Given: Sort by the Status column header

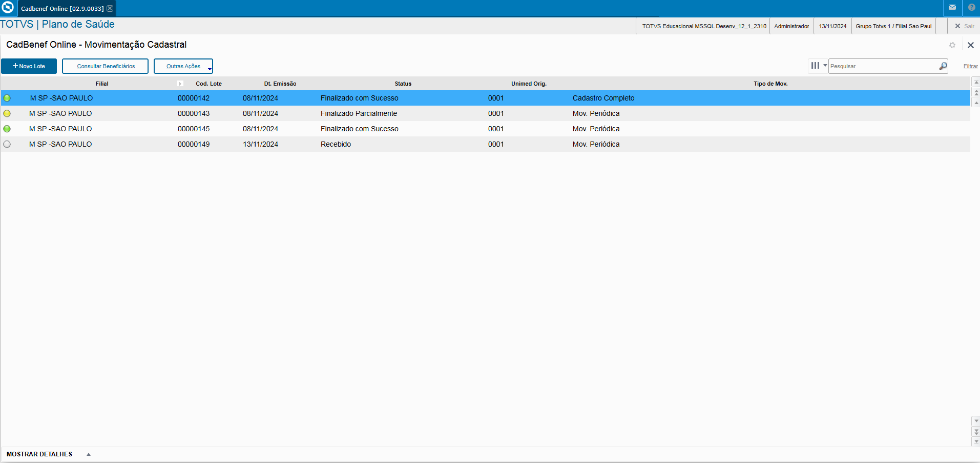Looking at the screenshot, I should (403, 84).
